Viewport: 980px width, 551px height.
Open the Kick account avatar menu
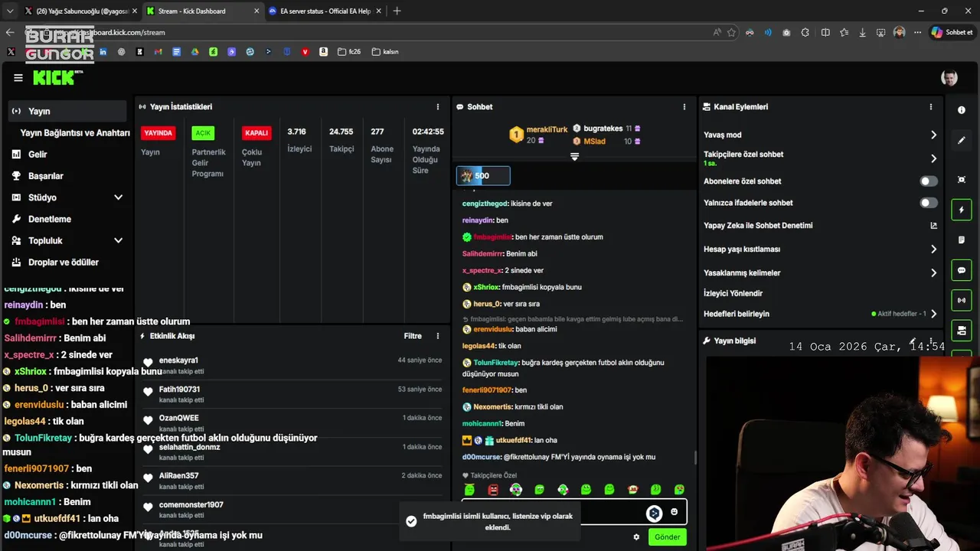click(949, 78)
